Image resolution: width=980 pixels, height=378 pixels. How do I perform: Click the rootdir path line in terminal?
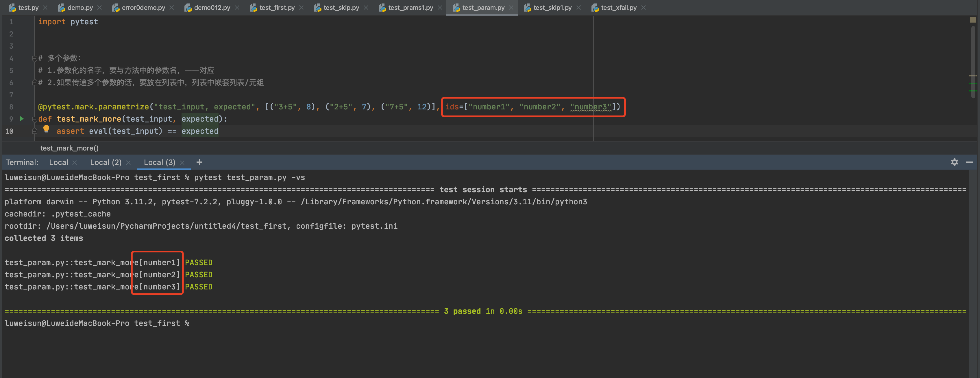coord(201,226)
